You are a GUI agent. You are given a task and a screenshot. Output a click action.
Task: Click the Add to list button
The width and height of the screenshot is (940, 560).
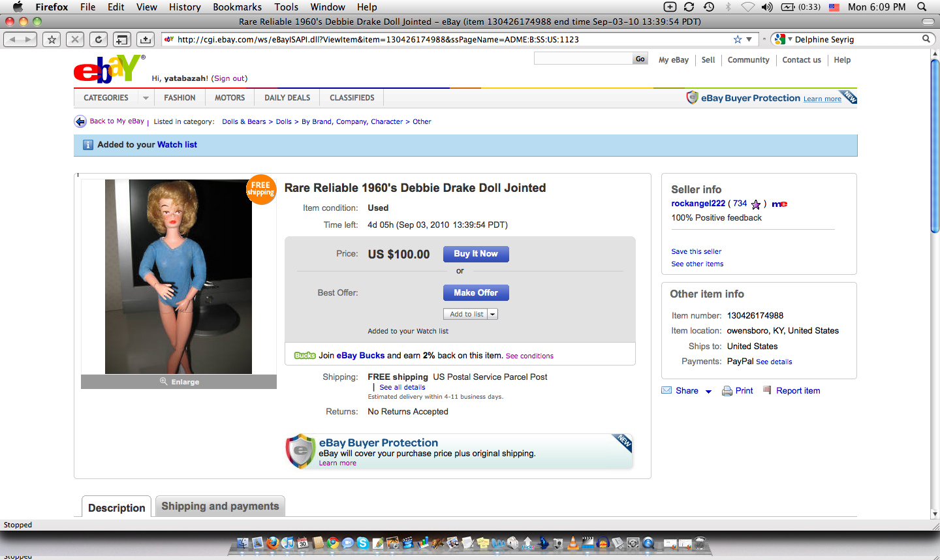pos(466,314)
